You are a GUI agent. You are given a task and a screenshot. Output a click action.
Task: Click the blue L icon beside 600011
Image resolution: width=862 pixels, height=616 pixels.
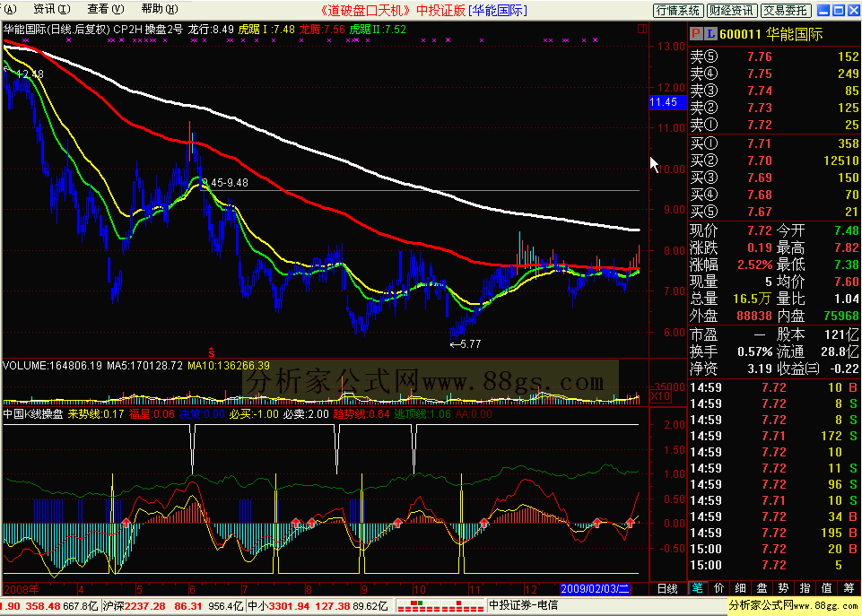coord(710,33)
